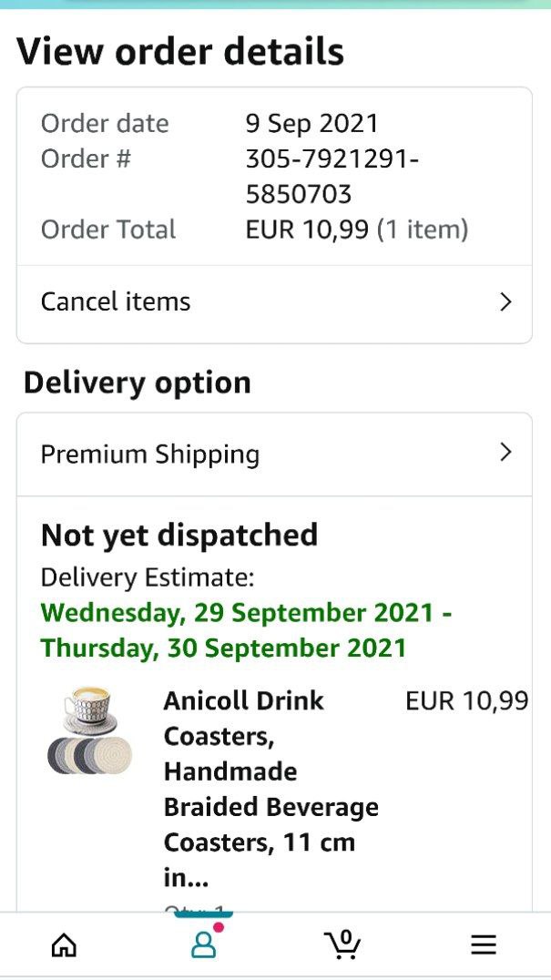Click the EUR 10,99 item price
Image resolution: width=551 pixels, height=980 pixels.
coord(466,700)
